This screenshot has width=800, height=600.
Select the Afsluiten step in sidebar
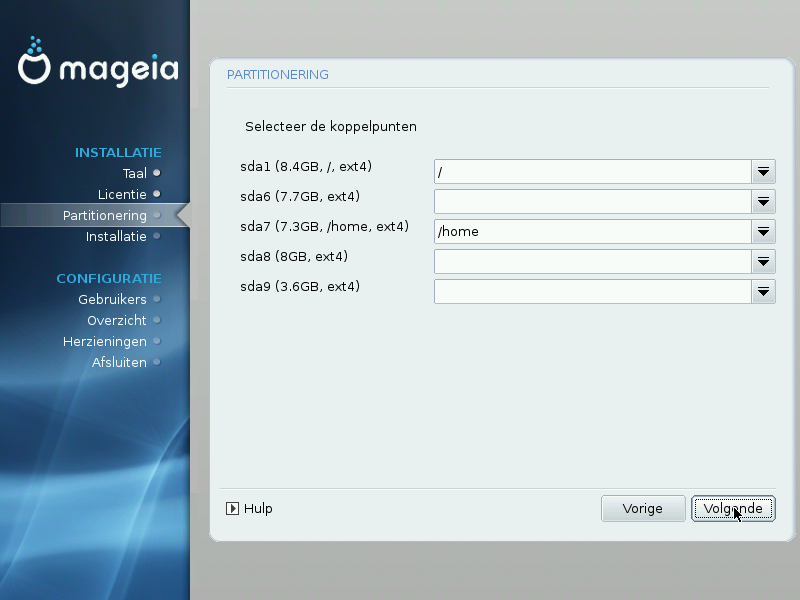119,362
